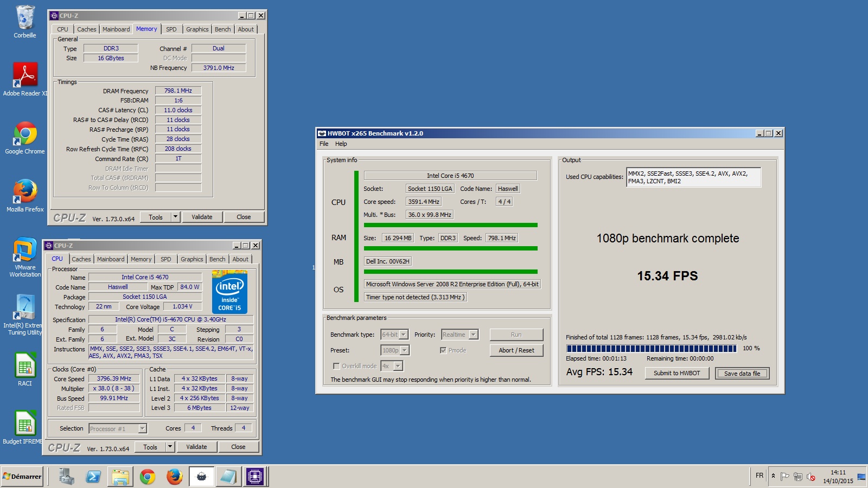Toggle the Pmode checkbox
The width and height of the screenshot is (868, 488).
tap(443, 350)
